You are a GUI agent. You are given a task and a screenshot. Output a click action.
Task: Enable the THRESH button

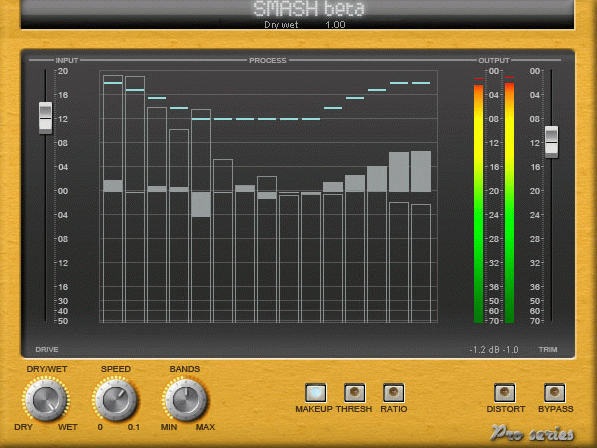[354, 392]
